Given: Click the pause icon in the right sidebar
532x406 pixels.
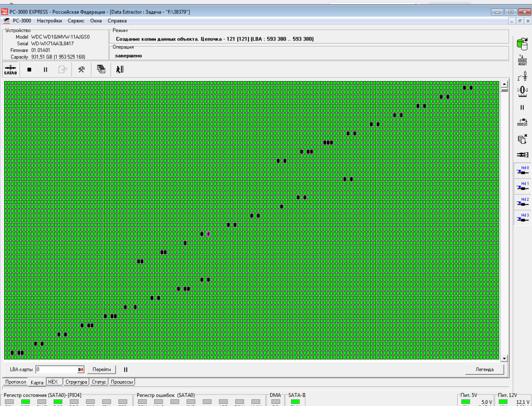Looking at the screenshot, I should (522, 107).
